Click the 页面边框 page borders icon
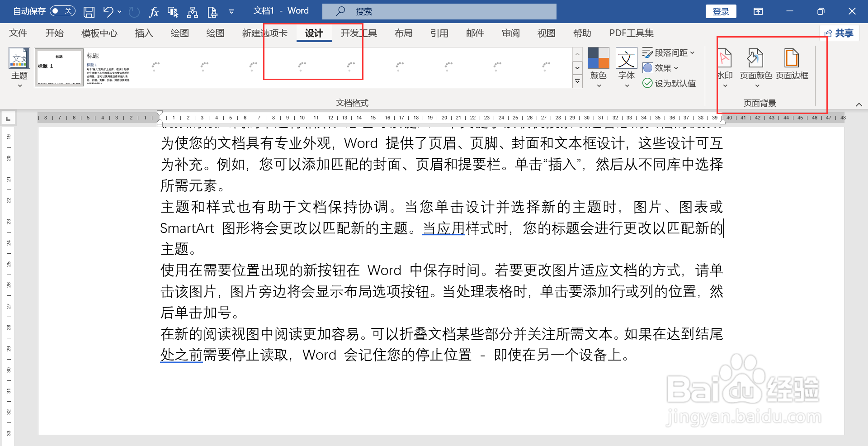Screen dimensions: 868x446 coord(792,65)
